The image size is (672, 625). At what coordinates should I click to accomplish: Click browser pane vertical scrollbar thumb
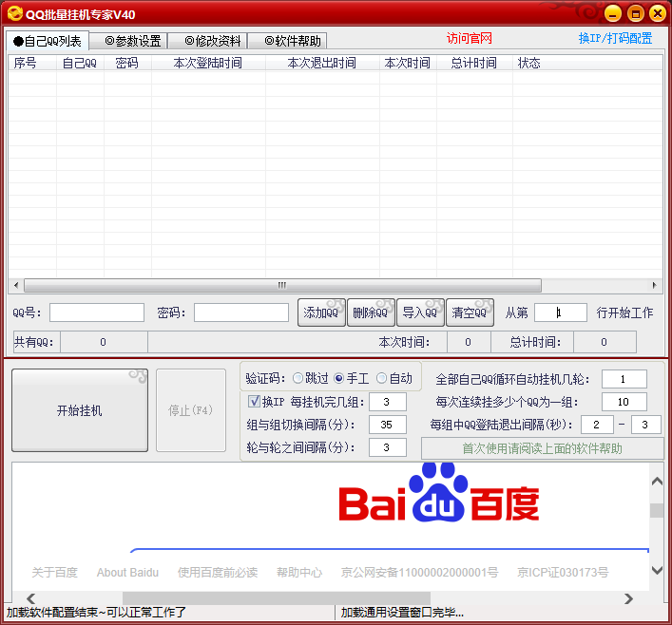[x=657, y=511]
